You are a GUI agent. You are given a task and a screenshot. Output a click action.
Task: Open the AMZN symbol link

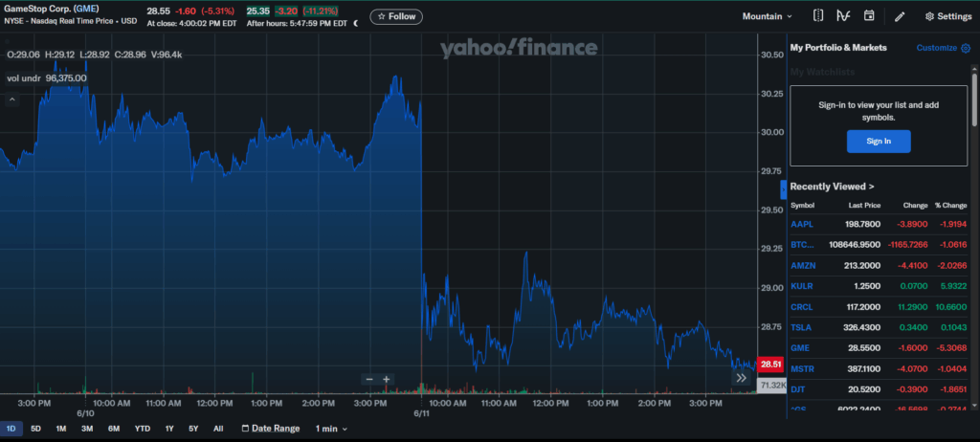[803, 265]
